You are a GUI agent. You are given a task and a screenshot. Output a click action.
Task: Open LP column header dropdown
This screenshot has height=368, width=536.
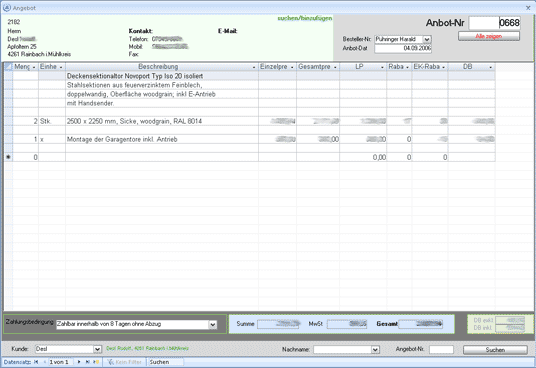tap(382, 67)
